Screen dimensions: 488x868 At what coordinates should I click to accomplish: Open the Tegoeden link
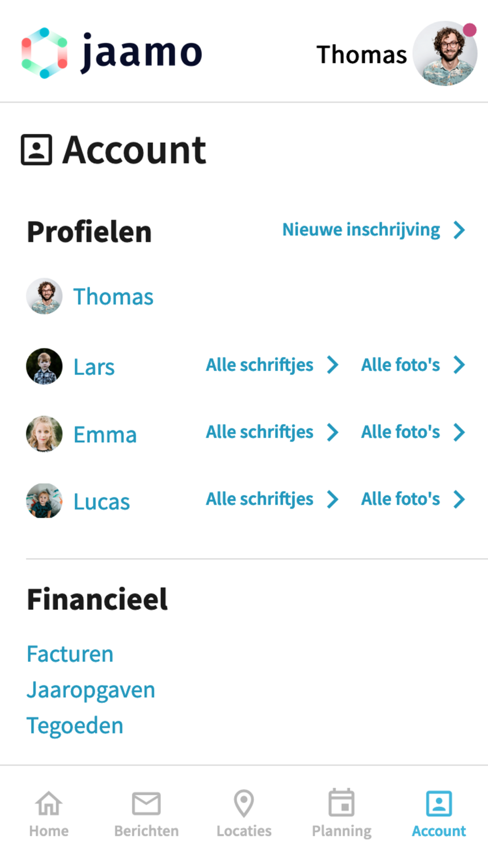75,725
